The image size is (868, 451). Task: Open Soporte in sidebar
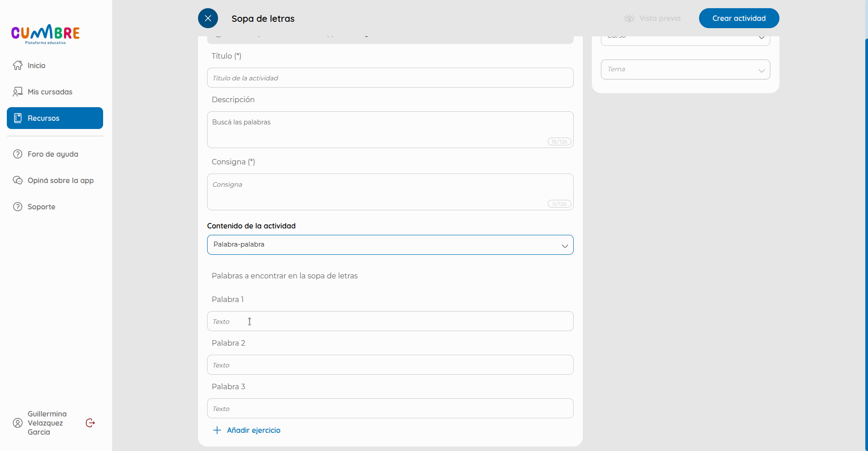55,207
